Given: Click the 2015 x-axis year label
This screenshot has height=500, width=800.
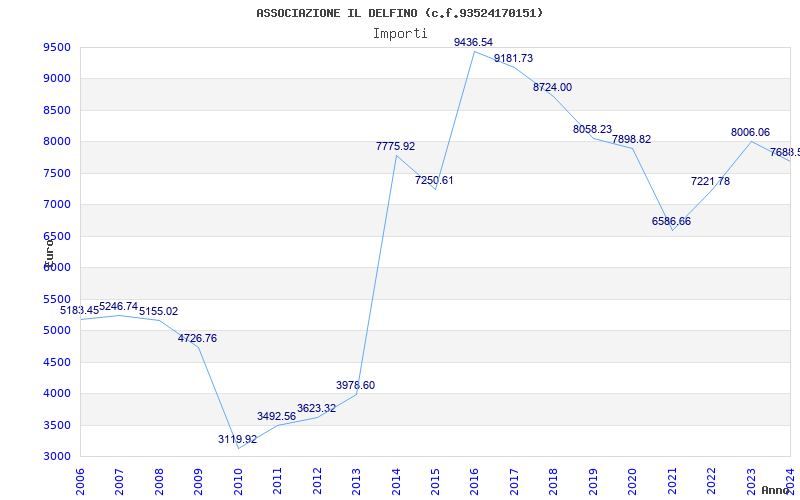Looking at the screenshot, I should click(436, 482).
